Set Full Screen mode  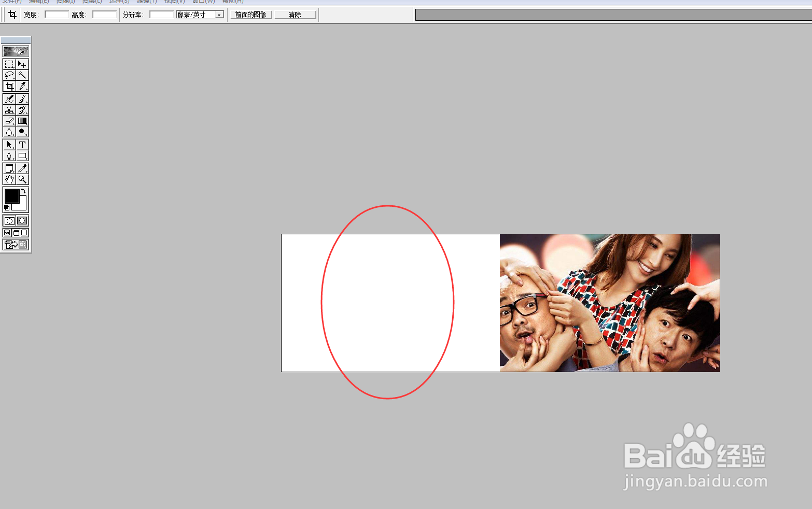(24, 233)
